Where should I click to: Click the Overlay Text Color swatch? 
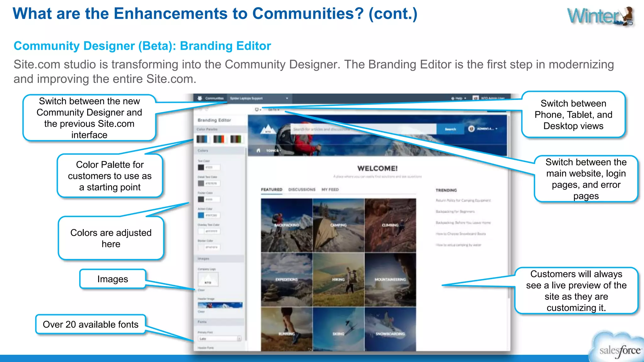(x=201, y=231)
